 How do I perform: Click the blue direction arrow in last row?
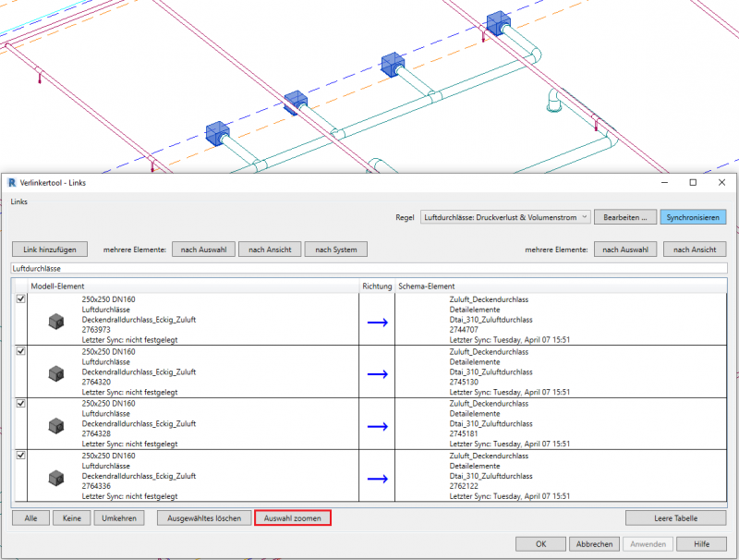[377, 479]
